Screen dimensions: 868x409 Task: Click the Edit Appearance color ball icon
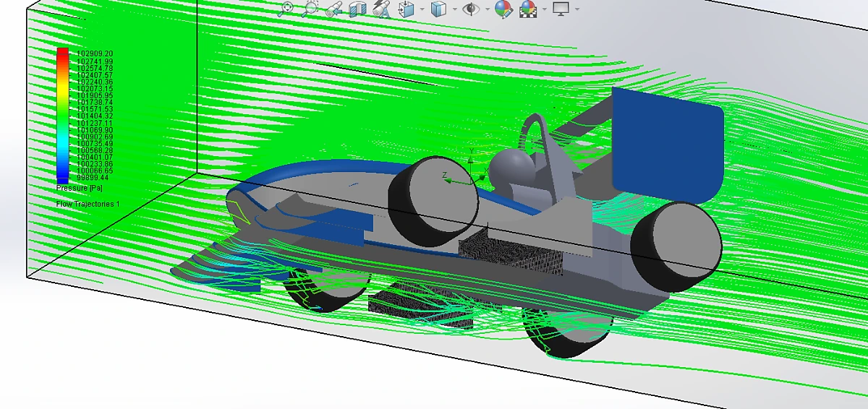tap(503, 9)
